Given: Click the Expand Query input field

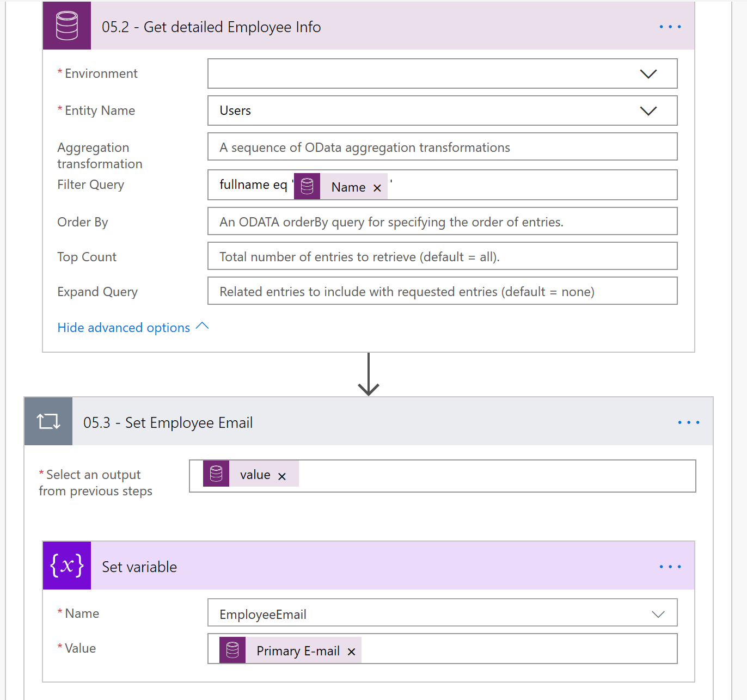Looking at the screenshot, I should pyautogui.click(x=442, y=291).
